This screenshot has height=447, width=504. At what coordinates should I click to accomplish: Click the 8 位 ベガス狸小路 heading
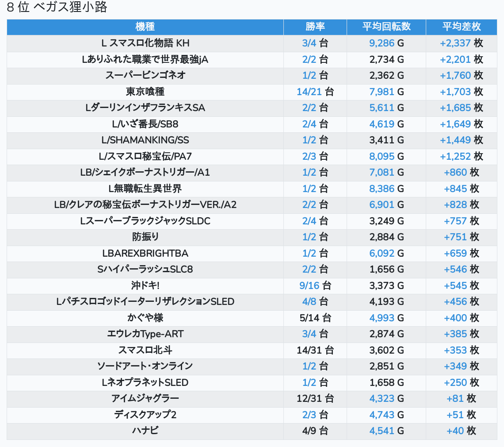57,8
